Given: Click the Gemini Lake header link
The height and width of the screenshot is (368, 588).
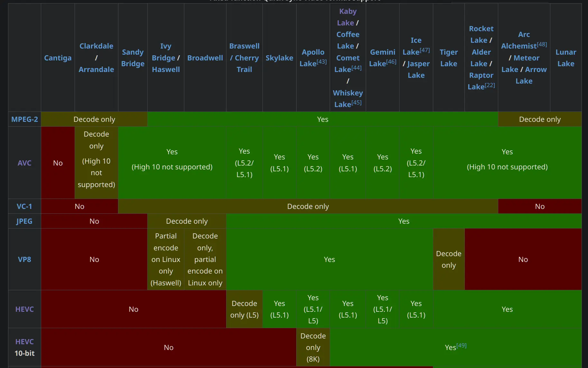Looking at the screenshot, I should [x=382, y=52].
